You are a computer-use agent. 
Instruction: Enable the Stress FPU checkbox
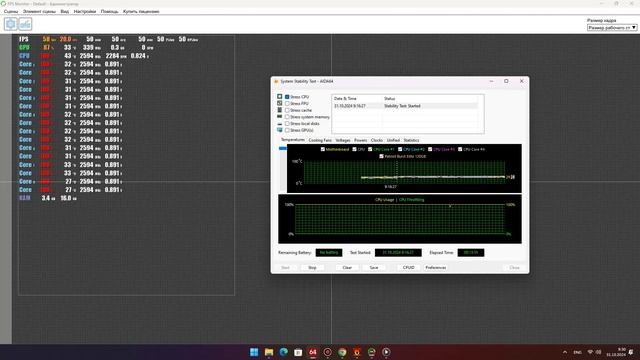287,104
